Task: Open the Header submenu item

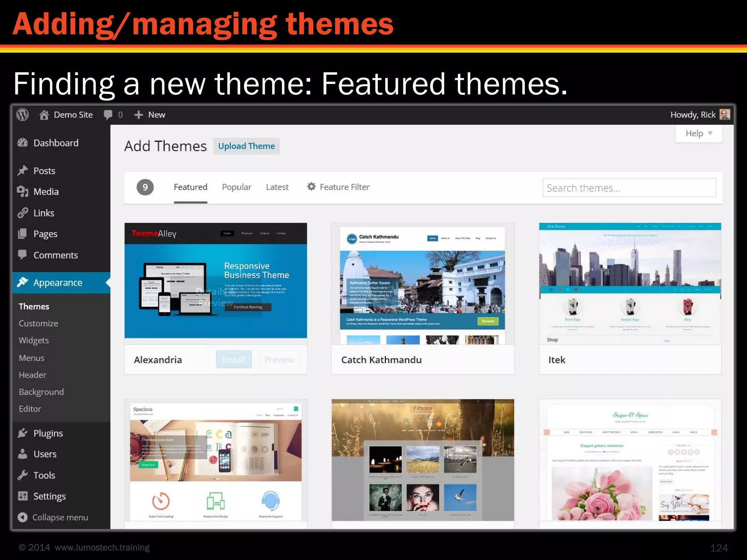Action: 32,375
